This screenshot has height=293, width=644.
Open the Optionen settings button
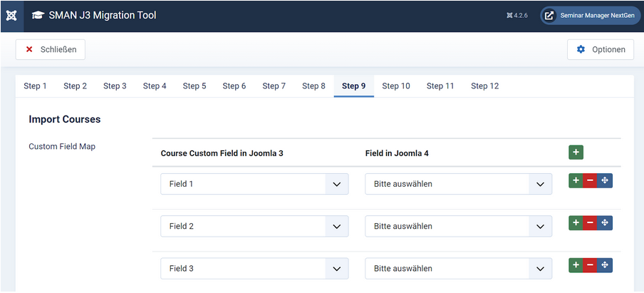pos(601,49)
